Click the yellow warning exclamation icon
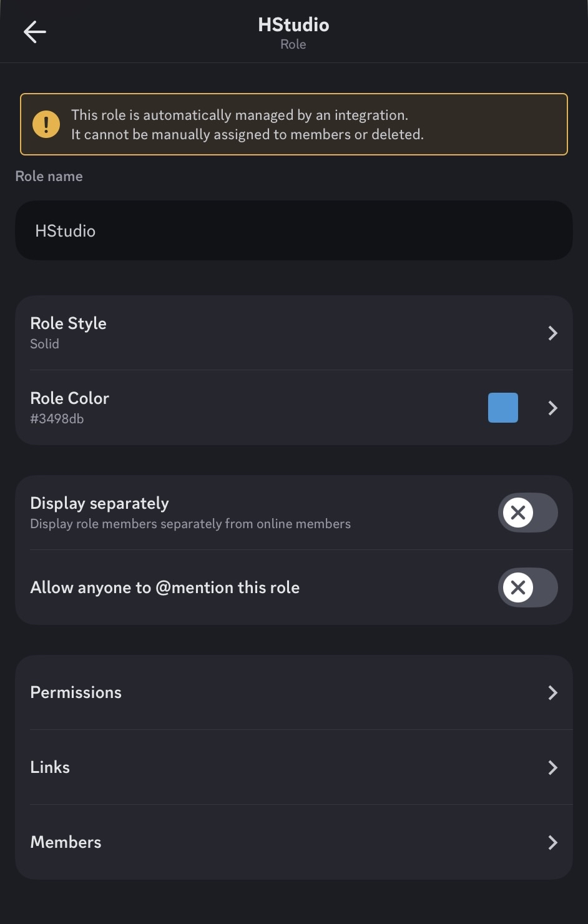 click(46, 124)
